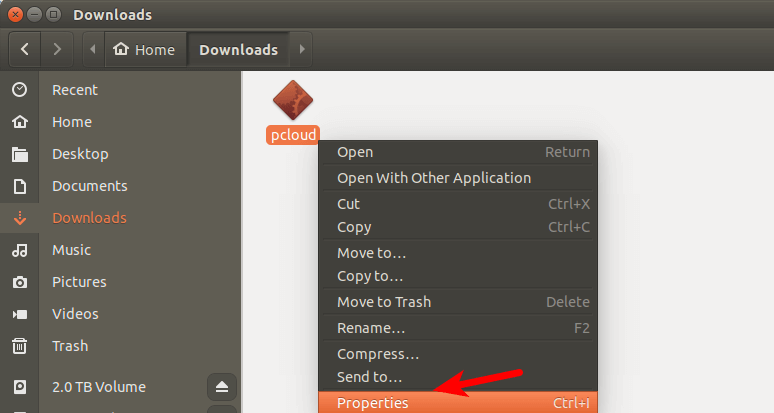Open Trash via its bin icon
Image resolution: width=774 pixels, height=413 pixels.
tap(19, 346)
